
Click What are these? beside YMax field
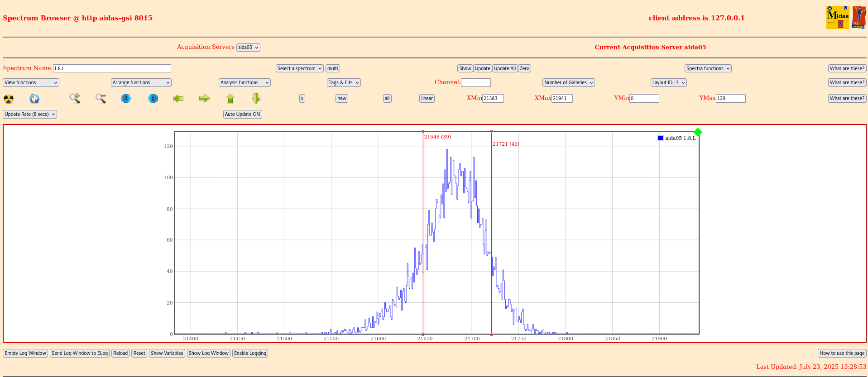pyautogui.click(x=847, y=98)
